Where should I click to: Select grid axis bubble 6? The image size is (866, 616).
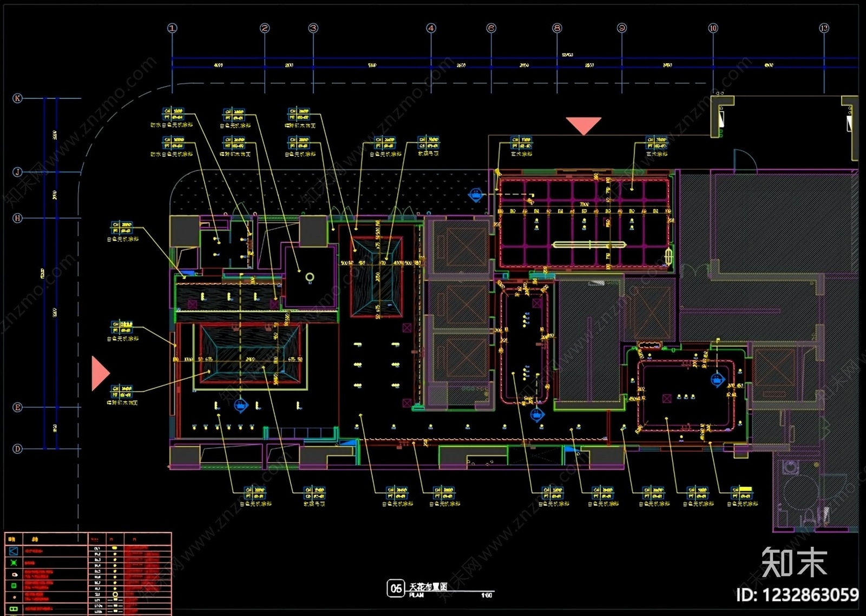(491, 28)
